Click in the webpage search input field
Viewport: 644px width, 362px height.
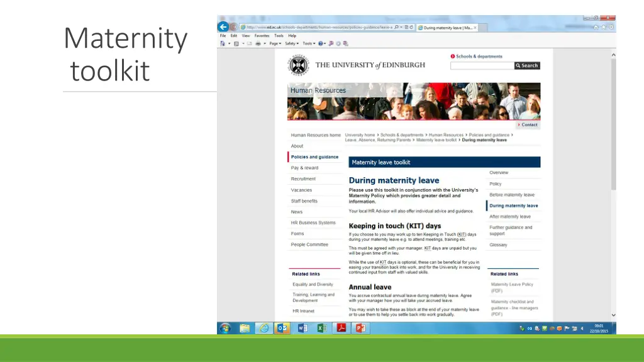482,65
